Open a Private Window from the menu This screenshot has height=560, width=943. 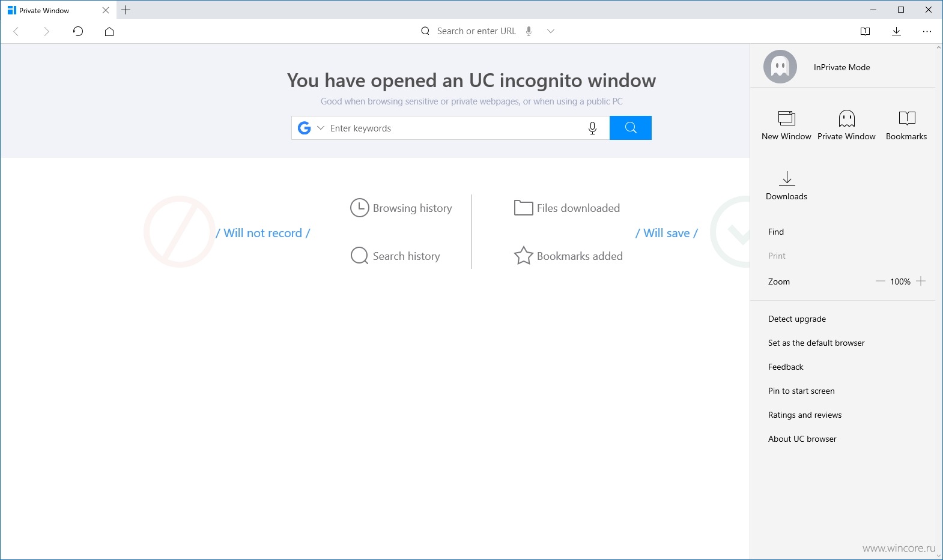(847, 125)
